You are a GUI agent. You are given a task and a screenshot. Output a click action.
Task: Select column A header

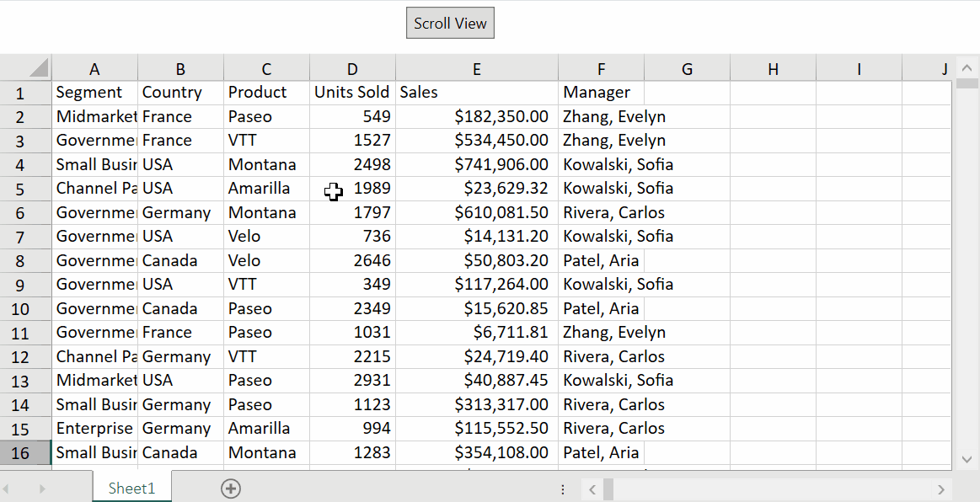94,69
